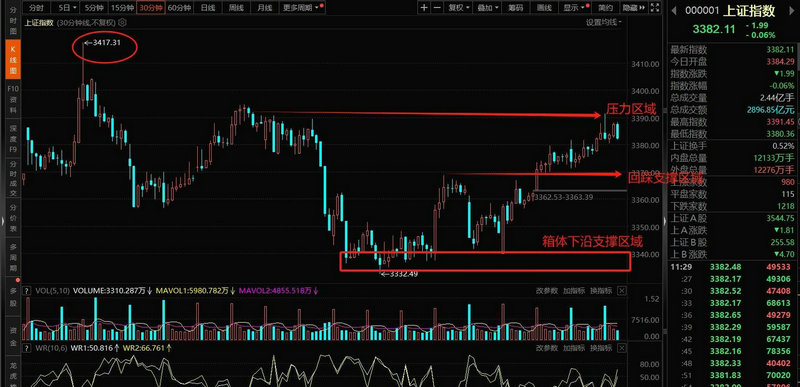Open the 设置均线 dropdown

(x=604, y=22)
